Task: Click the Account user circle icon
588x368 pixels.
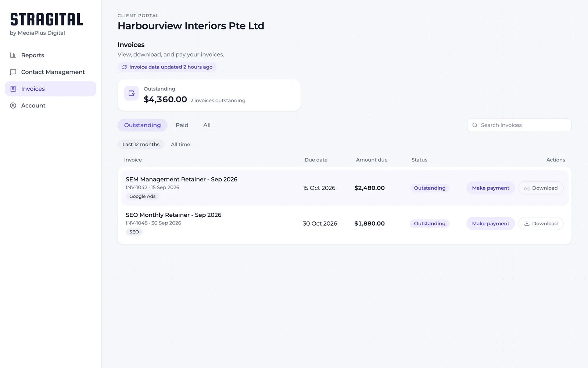Action: click(x=13, y=106)
